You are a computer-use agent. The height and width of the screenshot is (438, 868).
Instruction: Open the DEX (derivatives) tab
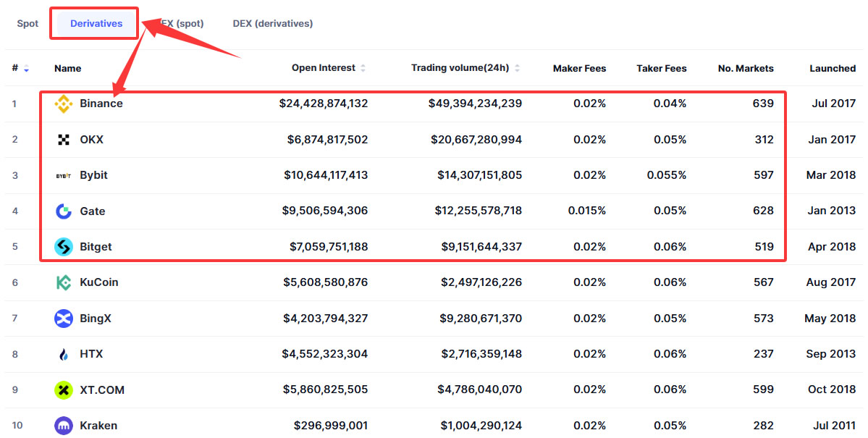273,24
